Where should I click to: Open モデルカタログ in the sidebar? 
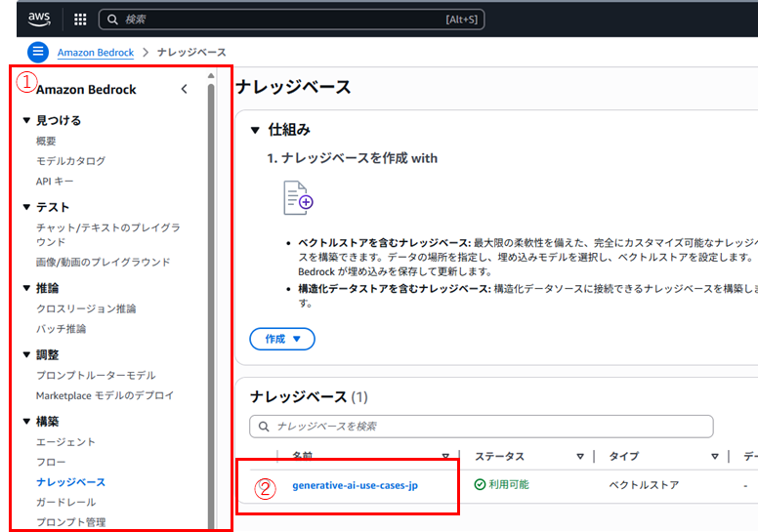[x=70, y=161]
